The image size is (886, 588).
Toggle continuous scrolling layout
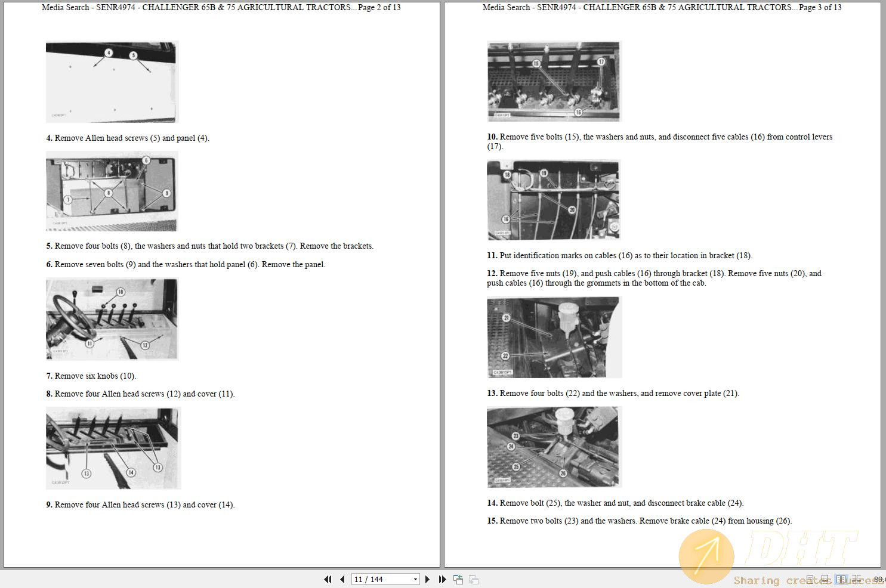[825, 579]
